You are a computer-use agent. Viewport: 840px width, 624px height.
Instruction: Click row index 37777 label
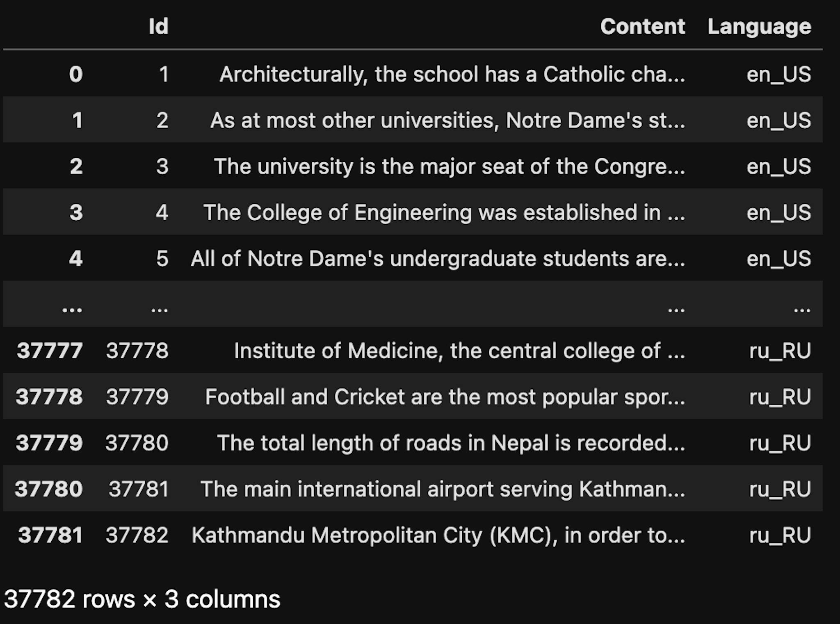coord(50,351)
